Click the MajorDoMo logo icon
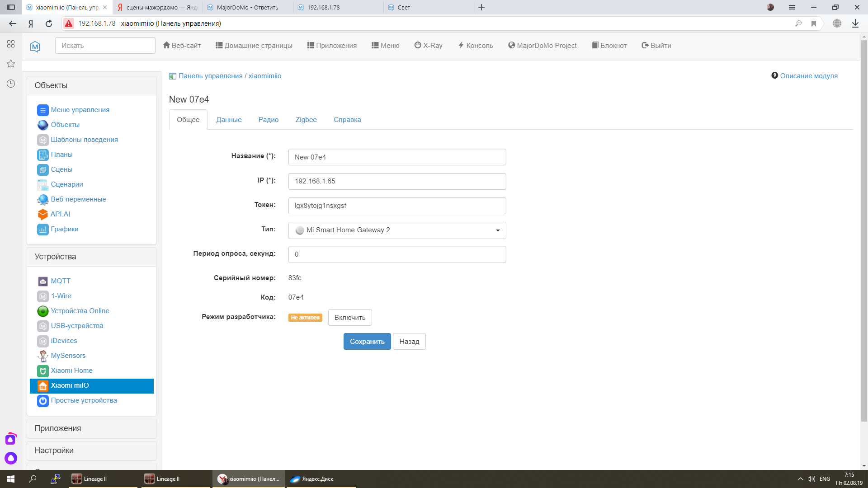868x488 pixels. (x=35, y=46)
